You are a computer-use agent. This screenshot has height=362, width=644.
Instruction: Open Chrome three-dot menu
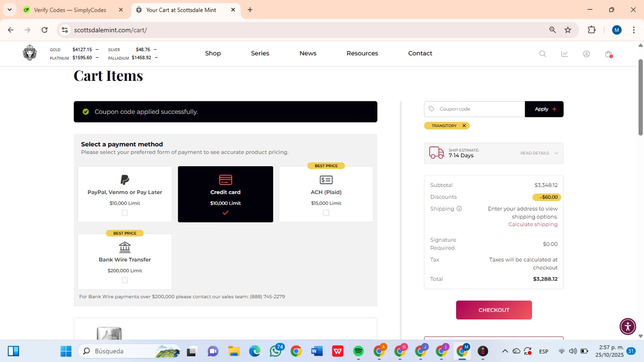coord(634,30)
